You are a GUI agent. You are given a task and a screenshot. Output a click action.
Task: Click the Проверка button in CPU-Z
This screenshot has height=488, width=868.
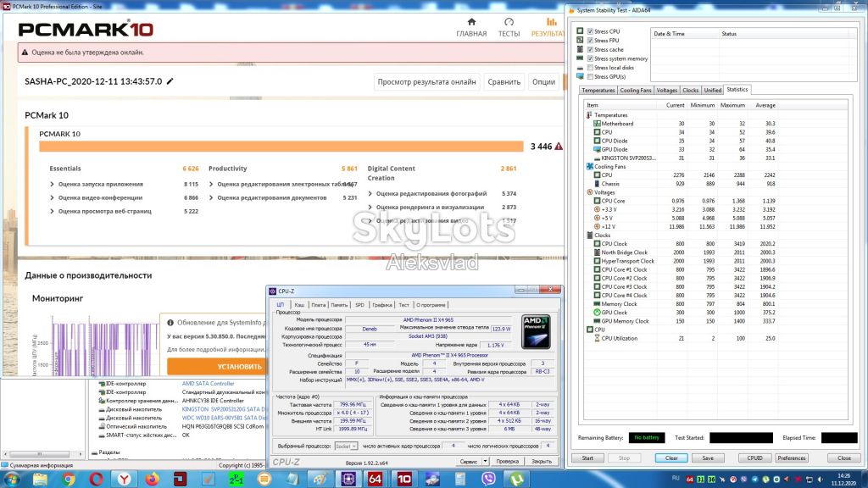[508, 461]
